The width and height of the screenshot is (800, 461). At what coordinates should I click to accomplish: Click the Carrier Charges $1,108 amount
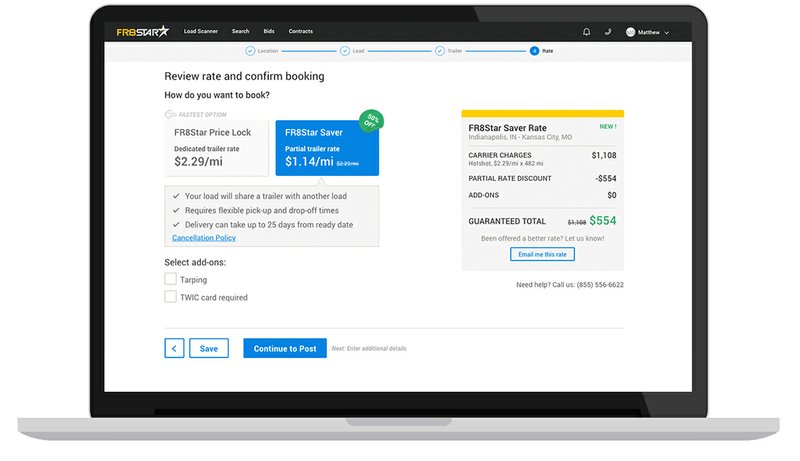pyautogui.click(x=604, y=155)
